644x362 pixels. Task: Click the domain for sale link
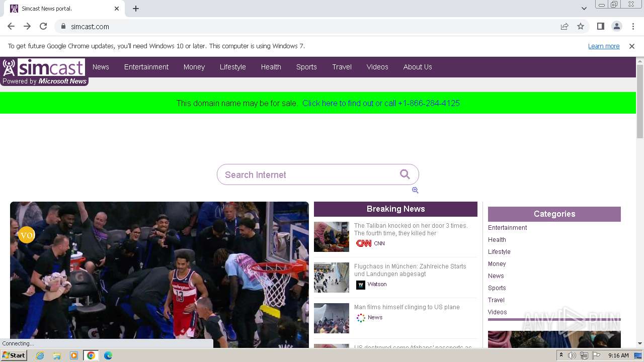pyautogui.click(x=381, y=103)
